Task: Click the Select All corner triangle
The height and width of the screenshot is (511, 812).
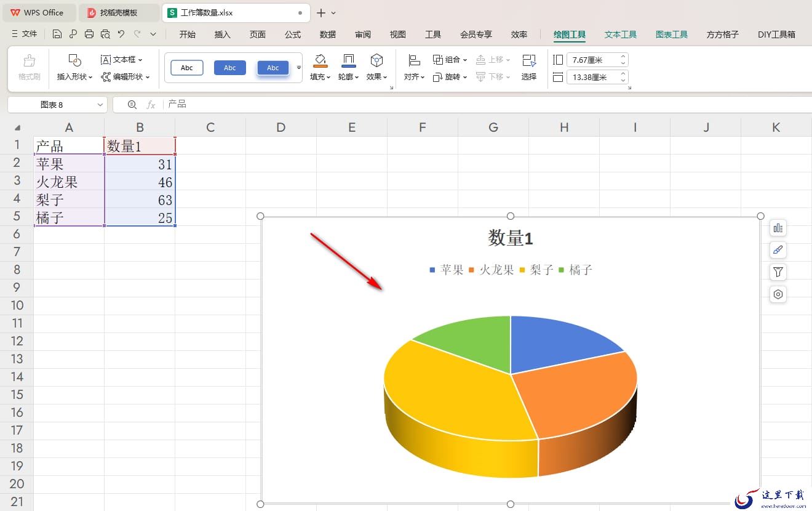Action: (x=17, y=128)
